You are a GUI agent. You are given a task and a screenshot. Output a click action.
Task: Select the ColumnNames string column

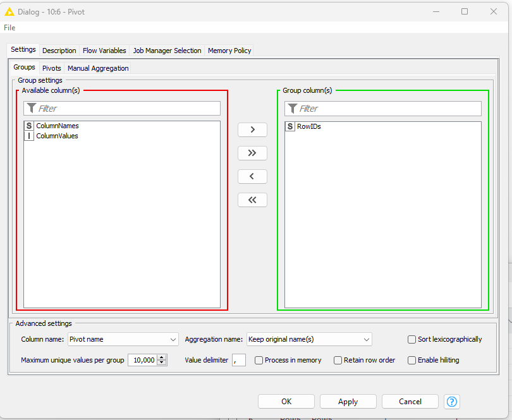tap(57, 126)
